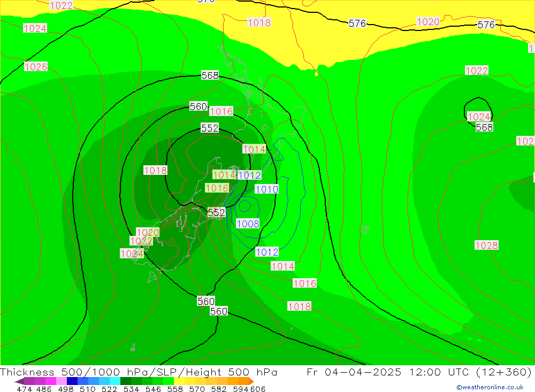
Task: Click the legend value 510
Action: pos(87,389)
